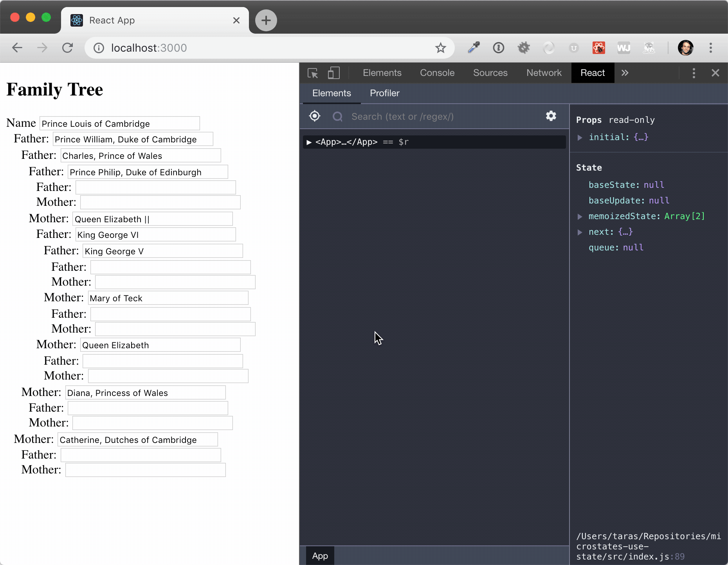Click the search magnifier in components panel
728x565 pixels.
coord(337,117)
